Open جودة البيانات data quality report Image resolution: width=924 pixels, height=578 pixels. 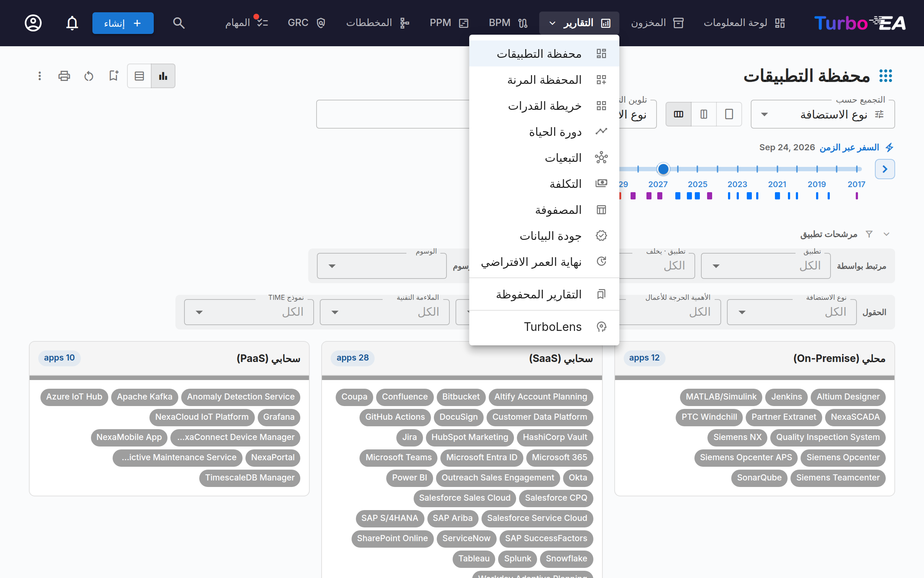point(544,236)
